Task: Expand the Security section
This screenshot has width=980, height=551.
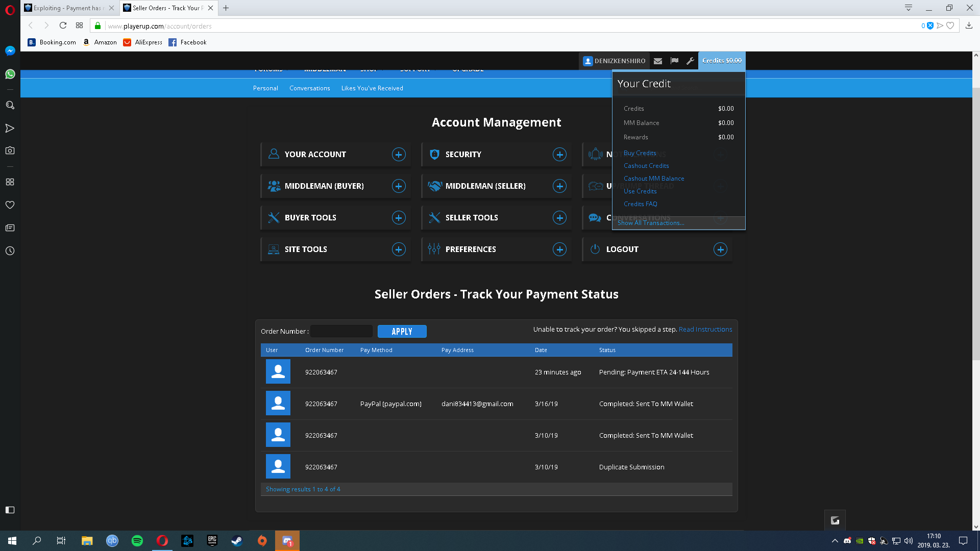Action: coord(559,155)
